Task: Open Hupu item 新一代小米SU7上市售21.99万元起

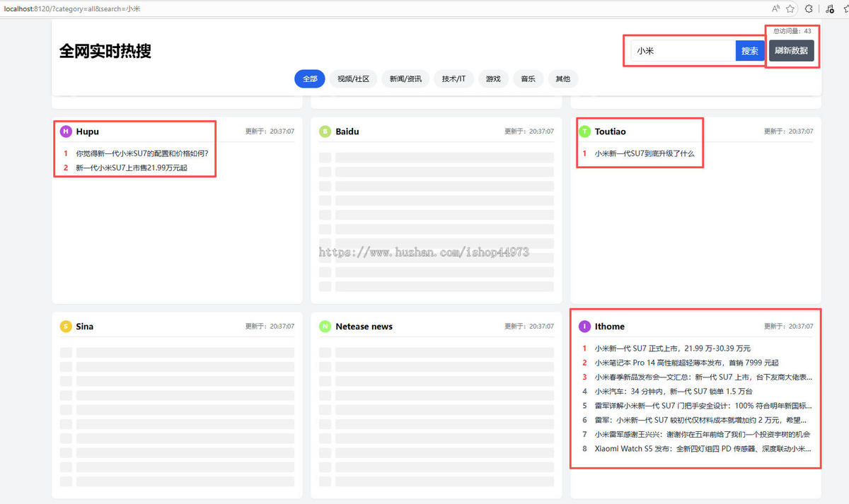Action: pos(132,168)
